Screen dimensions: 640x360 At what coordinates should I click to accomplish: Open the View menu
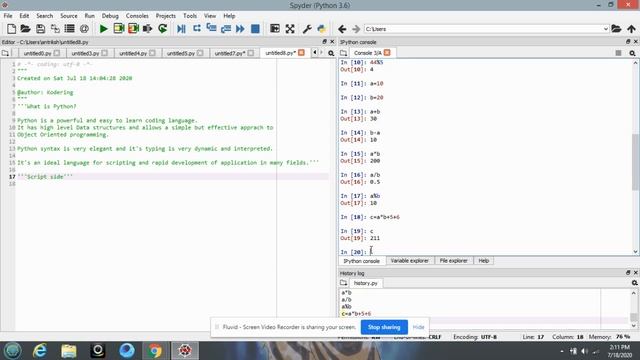click(x=210, y=16)
